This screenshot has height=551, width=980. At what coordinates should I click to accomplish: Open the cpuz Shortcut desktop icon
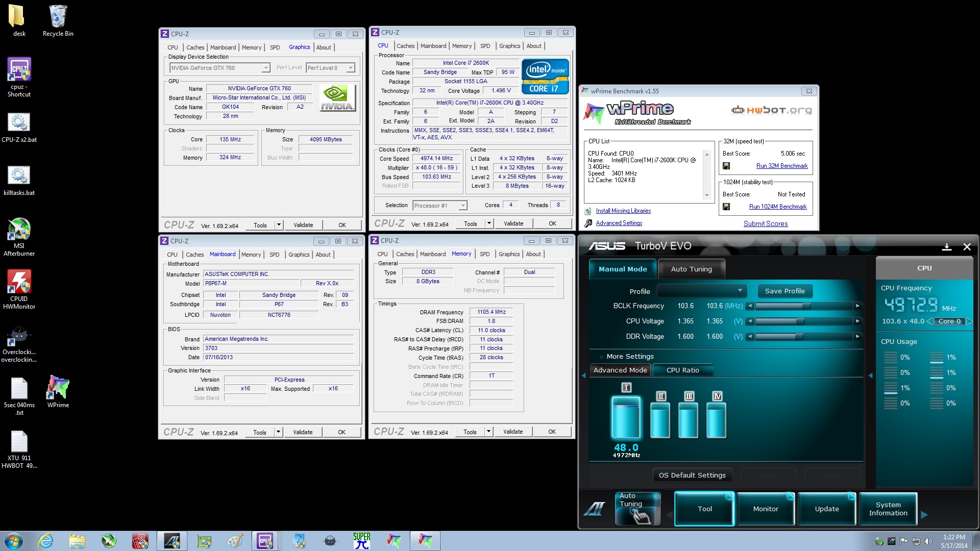pyautogui.click(x=19, y=77)
